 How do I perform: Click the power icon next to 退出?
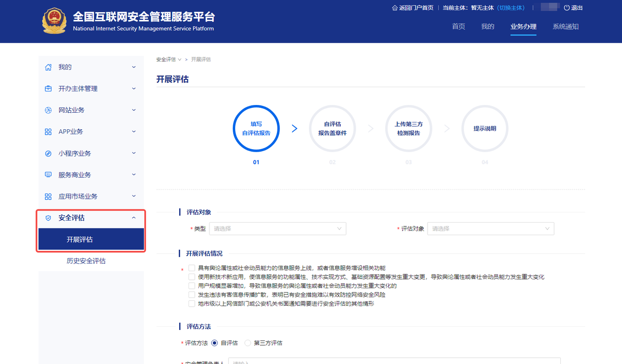click(x=567, y=8)
